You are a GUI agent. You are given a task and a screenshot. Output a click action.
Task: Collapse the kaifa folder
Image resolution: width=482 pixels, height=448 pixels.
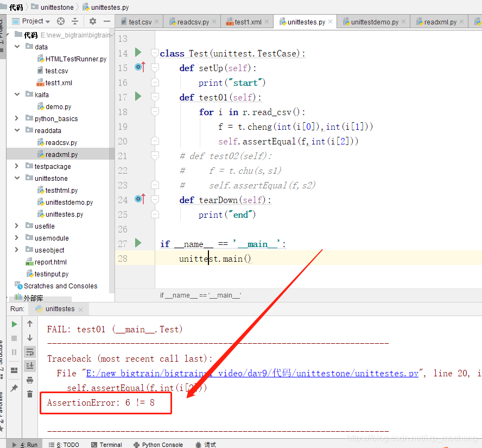17,94
